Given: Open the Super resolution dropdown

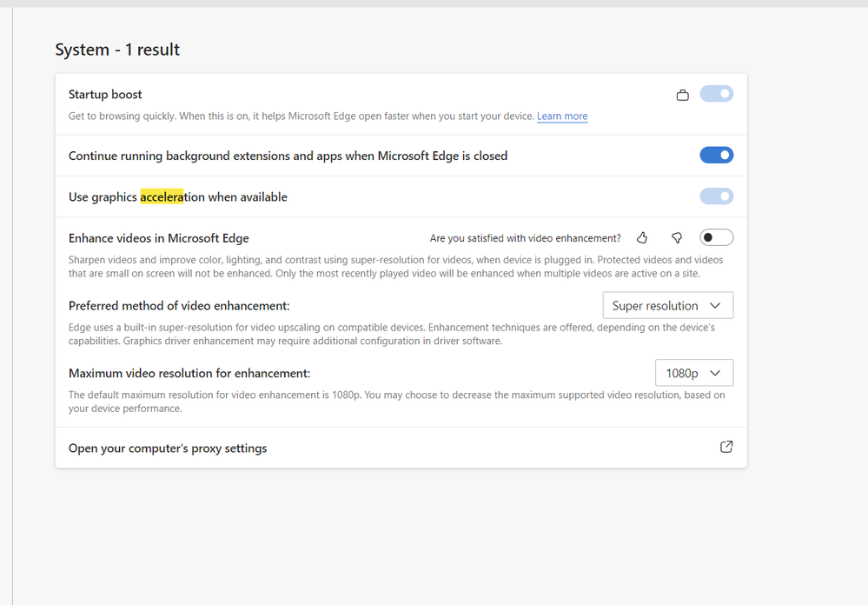Looking at the screenshot, I should point(667,305).
